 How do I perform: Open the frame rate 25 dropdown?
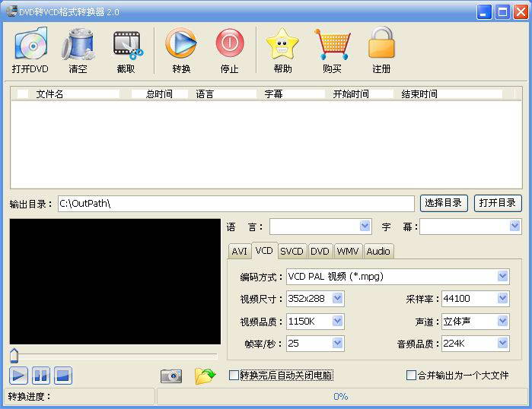337,344
